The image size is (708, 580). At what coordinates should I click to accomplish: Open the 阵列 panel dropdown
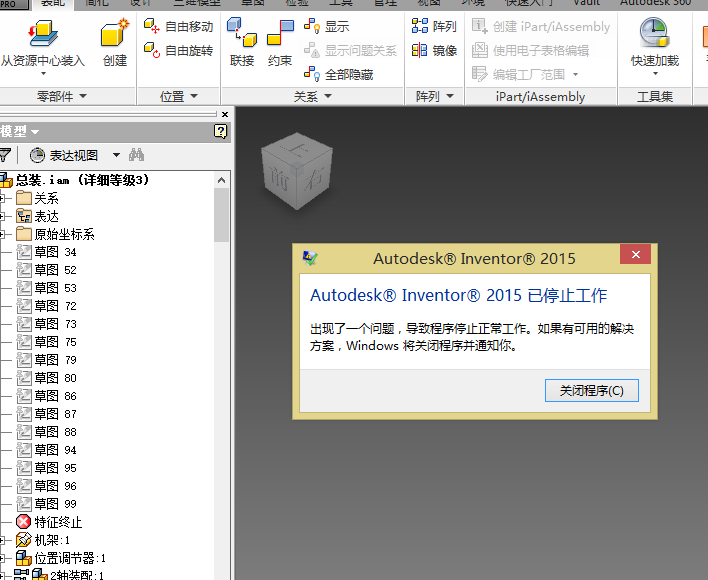pos(450,96)
